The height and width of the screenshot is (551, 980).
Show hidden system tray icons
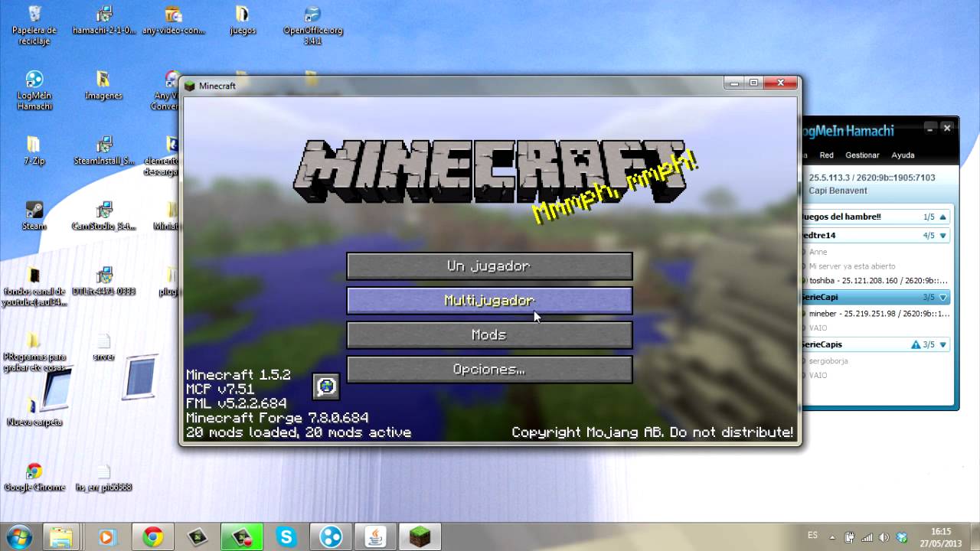(x=834, y=537)
